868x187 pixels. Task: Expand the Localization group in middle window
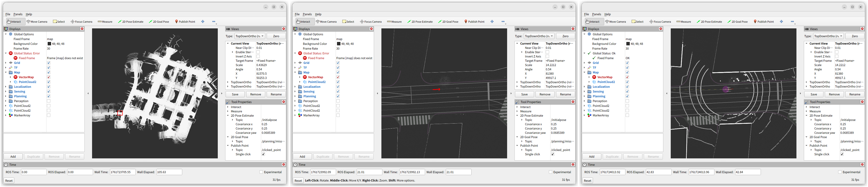point(296,87)
